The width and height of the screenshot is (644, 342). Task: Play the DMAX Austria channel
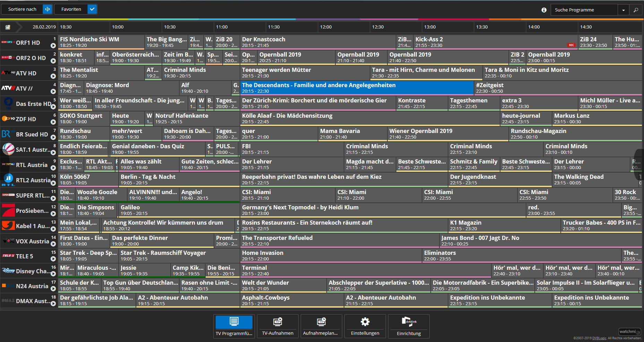pos(53,304)
